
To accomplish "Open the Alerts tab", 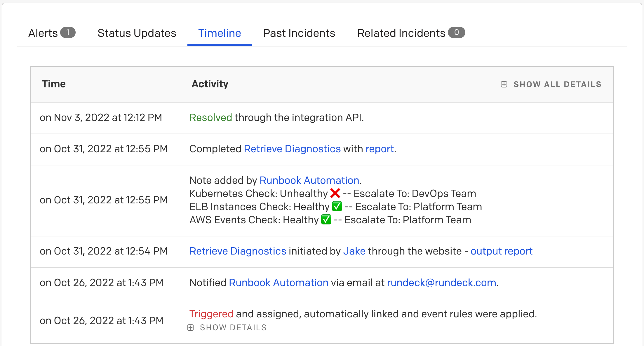I will pos(42,33).
